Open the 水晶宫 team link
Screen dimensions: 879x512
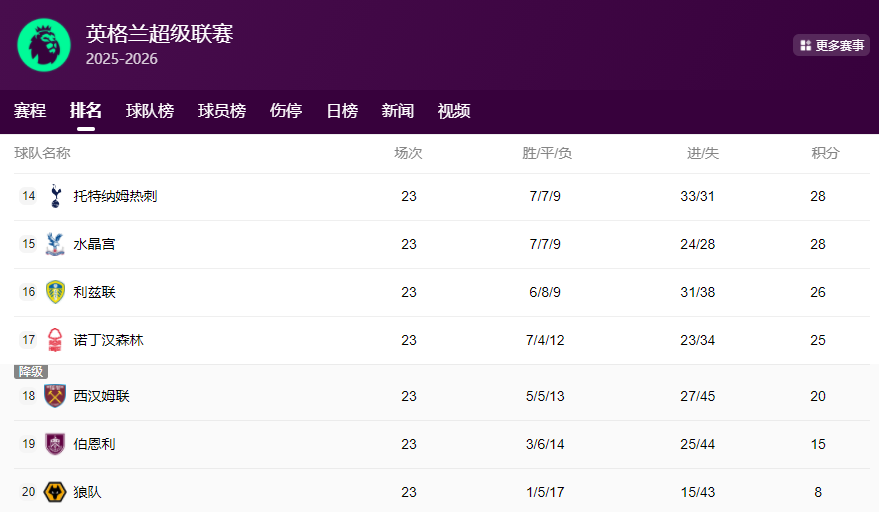coord(94,244)
